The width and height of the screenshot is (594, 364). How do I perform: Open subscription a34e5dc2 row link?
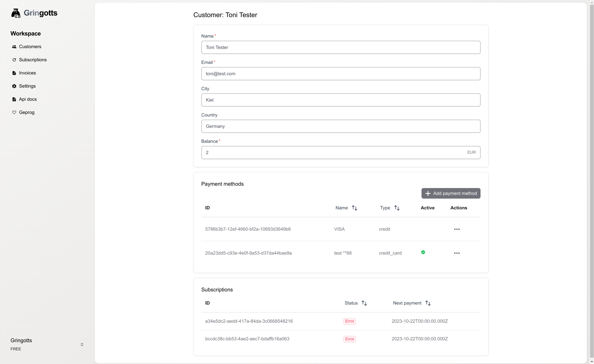tap(249, 321)
